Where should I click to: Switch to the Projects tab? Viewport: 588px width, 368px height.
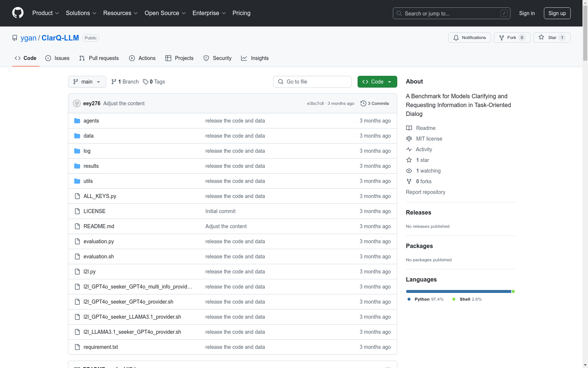(x=179, y=58)
